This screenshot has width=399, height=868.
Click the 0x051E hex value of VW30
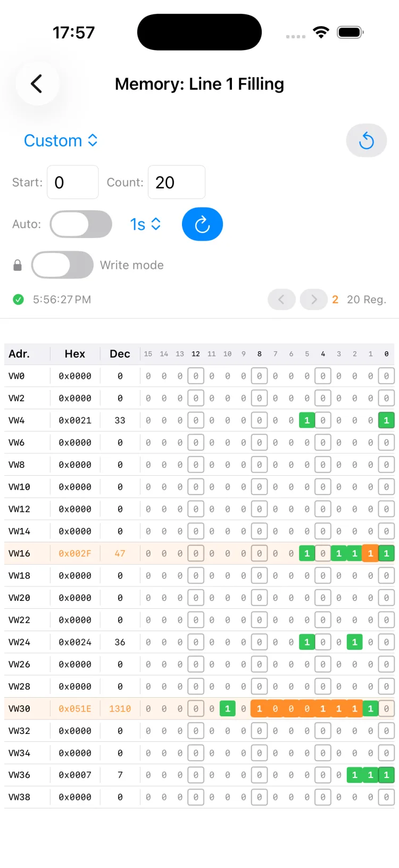click(x=75, y=709)
